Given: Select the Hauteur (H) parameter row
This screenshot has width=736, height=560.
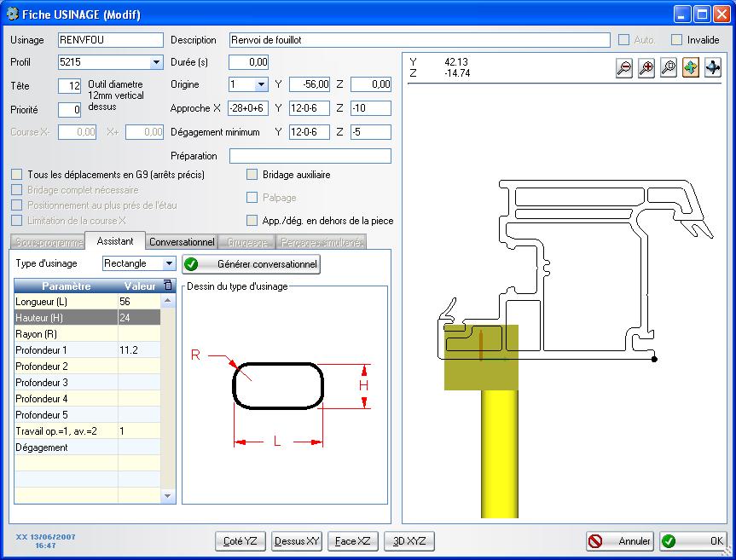Looking at the screenshot, I should click(x=87, y=318).
